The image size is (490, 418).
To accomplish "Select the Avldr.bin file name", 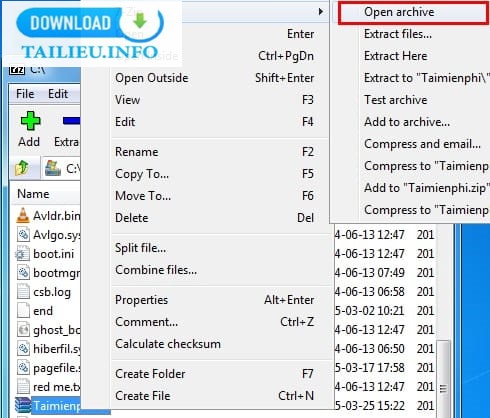I will [x=57, y=216].
